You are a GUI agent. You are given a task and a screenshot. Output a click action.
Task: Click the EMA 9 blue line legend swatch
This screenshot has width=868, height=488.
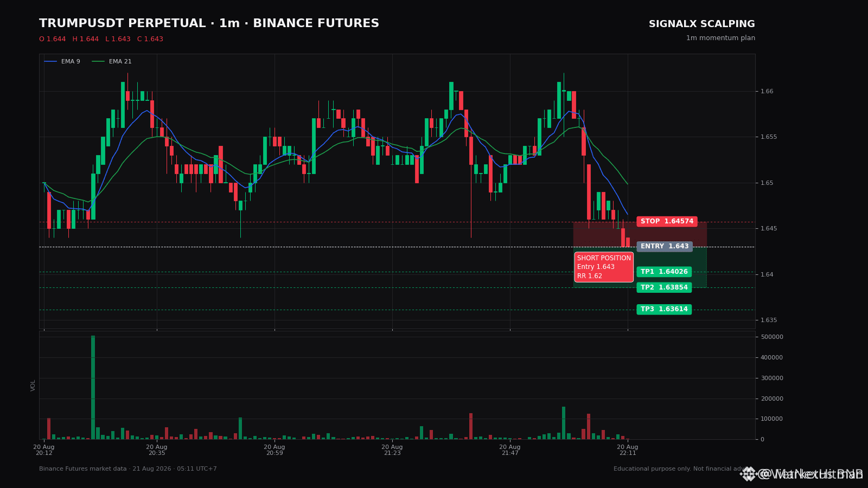50,62
